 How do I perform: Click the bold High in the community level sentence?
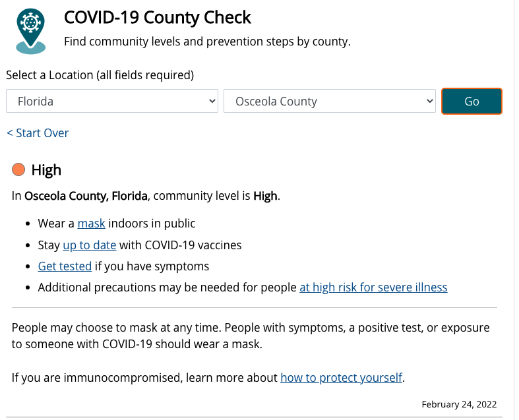(x=265, y=196)
